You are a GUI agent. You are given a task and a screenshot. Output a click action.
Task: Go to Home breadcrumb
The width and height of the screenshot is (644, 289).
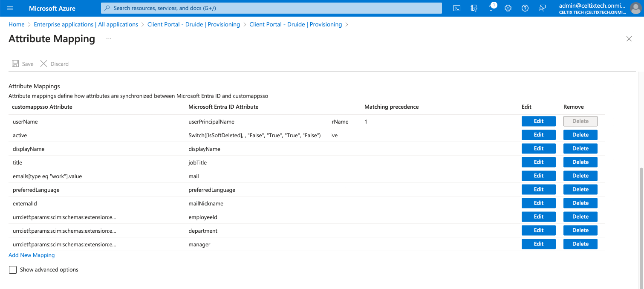coord(16,24)
